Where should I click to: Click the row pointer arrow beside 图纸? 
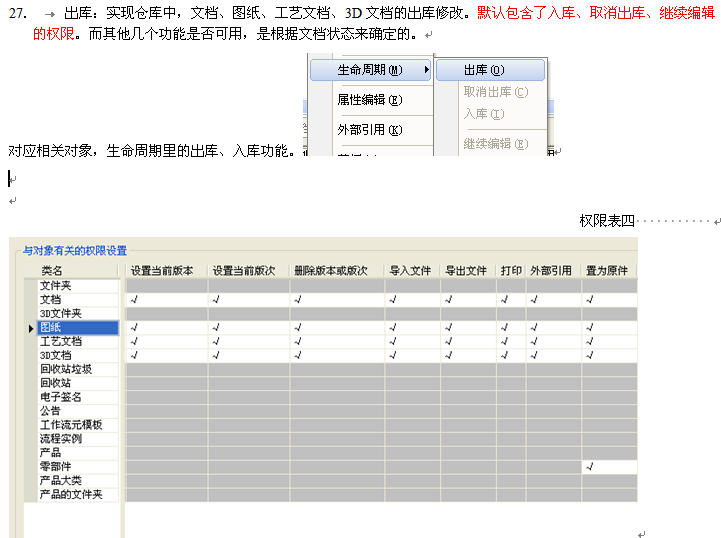tap(31, 328)
